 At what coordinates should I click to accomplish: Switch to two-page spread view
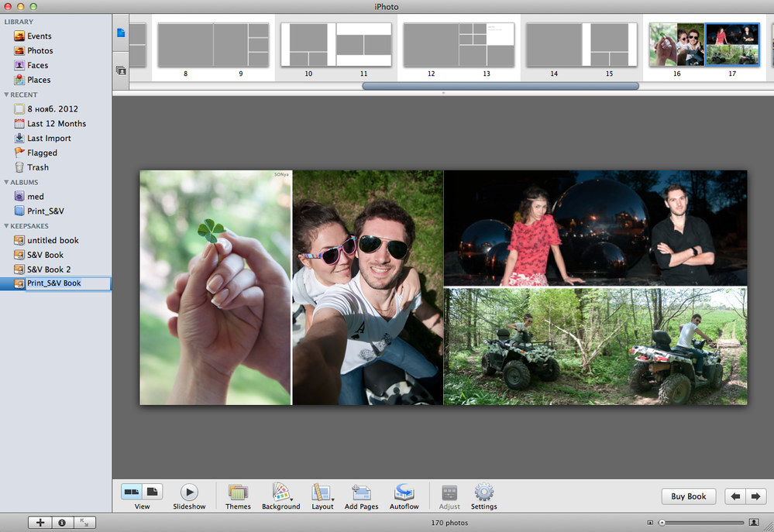[x=131, y=492]
